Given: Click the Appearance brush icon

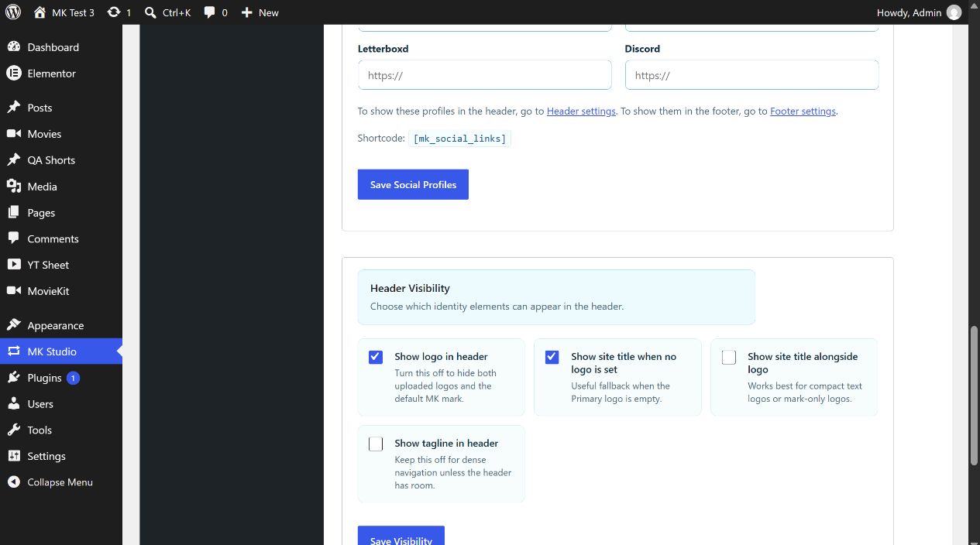Looking at the screenshot, I should pos(13,326).
